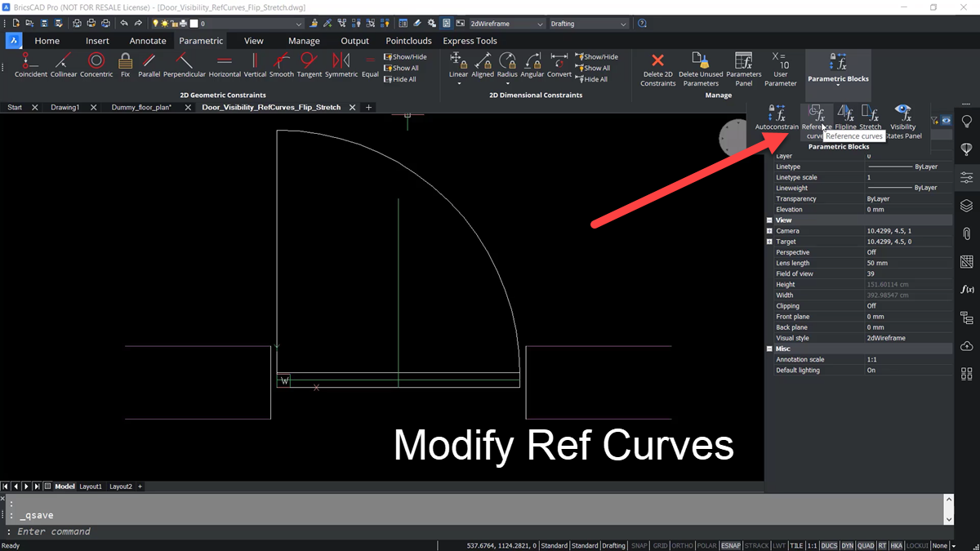Viewport: 980px width, 551px height.
Task: Open the Express Tools ribbon tab
Action: (x=470, y=41)
